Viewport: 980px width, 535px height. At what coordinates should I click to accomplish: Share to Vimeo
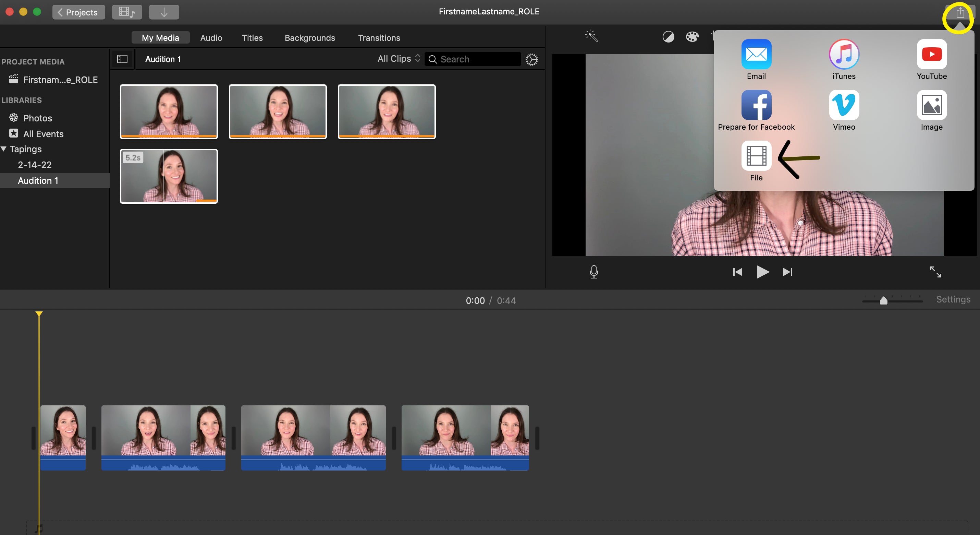844,105
